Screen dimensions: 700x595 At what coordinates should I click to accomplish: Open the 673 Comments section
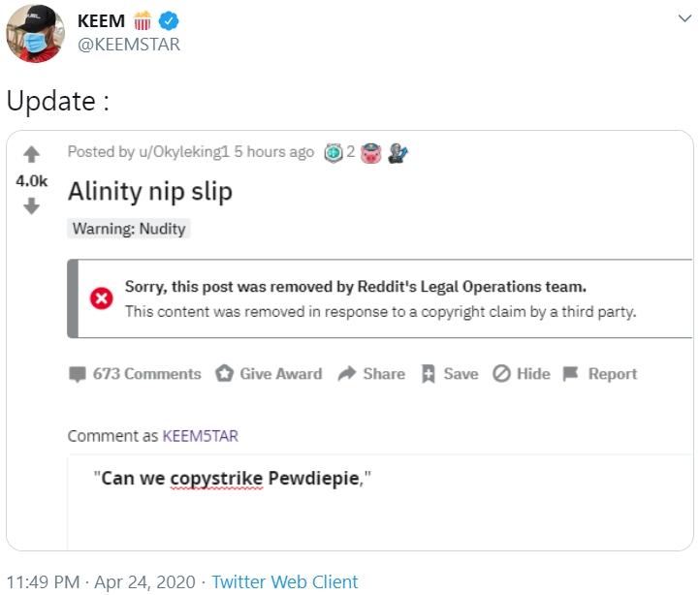click(135, 374)
